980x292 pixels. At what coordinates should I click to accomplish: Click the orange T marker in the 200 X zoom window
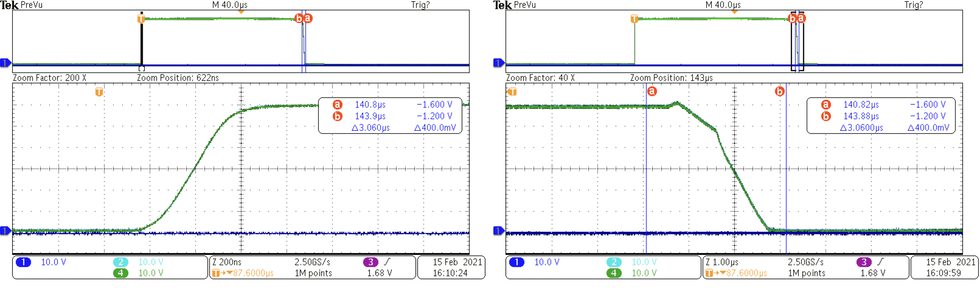(x=99, y=92)
